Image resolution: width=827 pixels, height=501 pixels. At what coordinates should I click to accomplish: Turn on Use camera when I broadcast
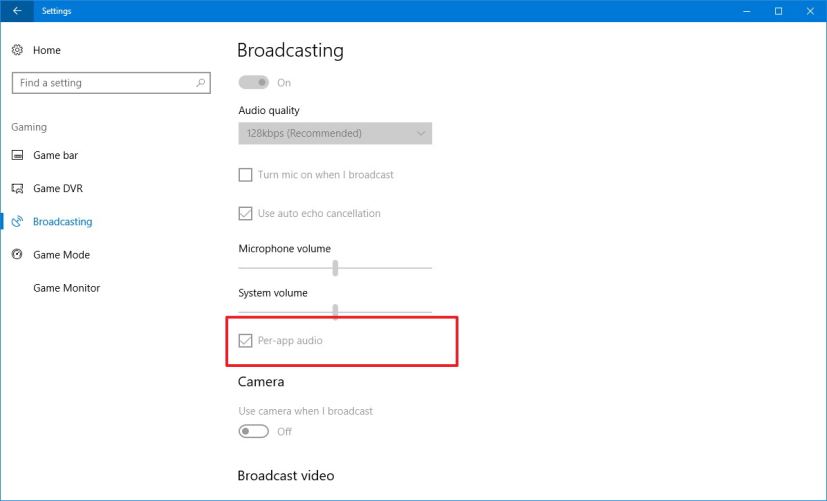pos(254,431)
